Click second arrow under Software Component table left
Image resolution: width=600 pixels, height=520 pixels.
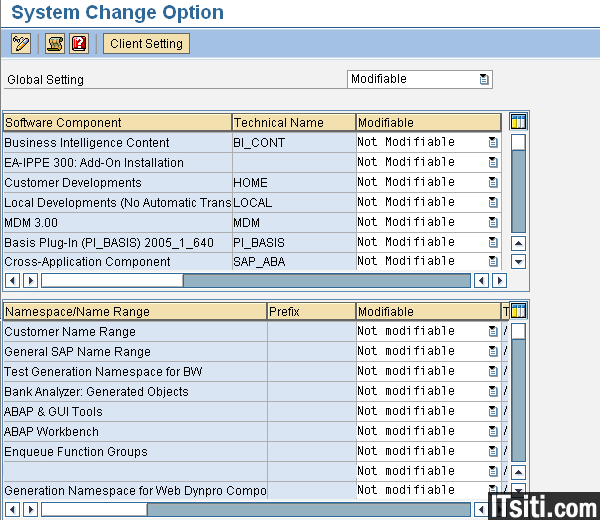pyautogui.click(x=31, y=280)
